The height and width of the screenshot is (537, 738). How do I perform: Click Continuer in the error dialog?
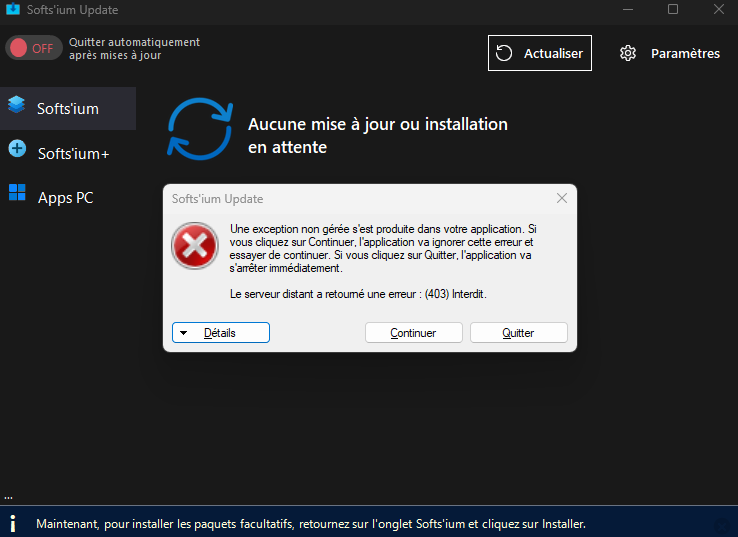(x=414, y=333)
